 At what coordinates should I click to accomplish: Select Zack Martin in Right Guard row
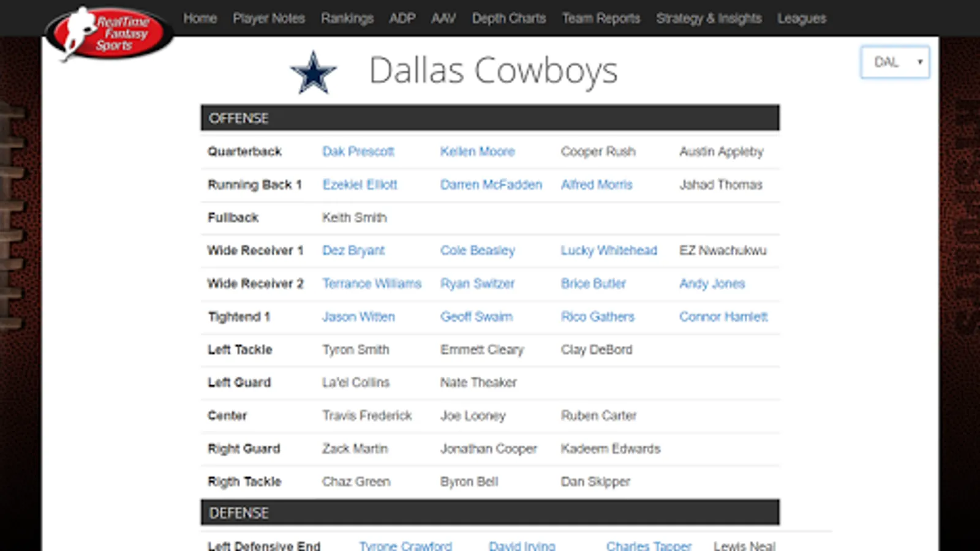355,449
